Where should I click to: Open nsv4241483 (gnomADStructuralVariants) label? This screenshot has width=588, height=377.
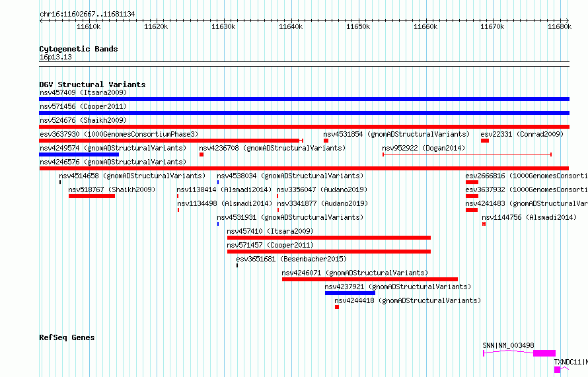[527, 203]
